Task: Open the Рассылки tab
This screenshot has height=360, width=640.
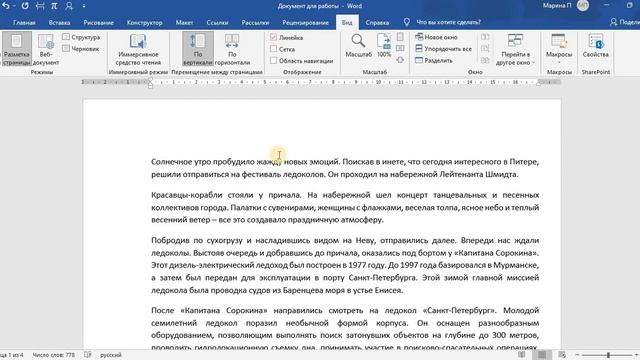Action: coord(255,22)
